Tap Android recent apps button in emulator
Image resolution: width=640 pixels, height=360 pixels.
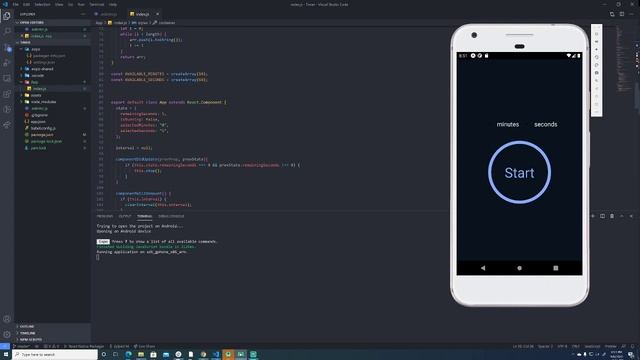pos(556,268)
